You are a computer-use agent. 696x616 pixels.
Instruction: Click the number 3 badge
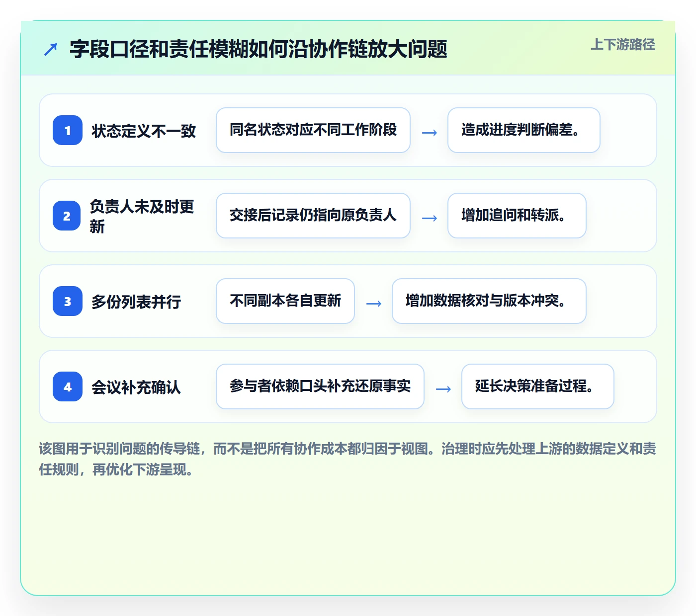tap(68, 301)
